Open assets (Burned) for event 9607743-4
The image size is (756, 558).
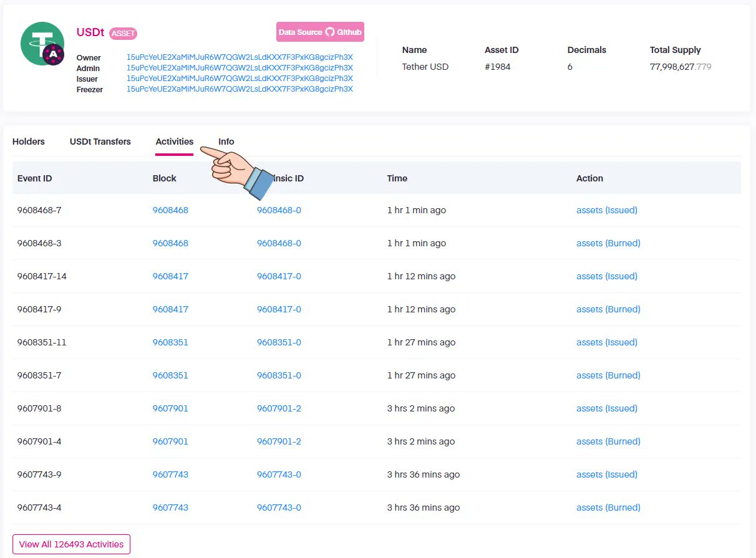pyautogui.click(x=608, y=507)
